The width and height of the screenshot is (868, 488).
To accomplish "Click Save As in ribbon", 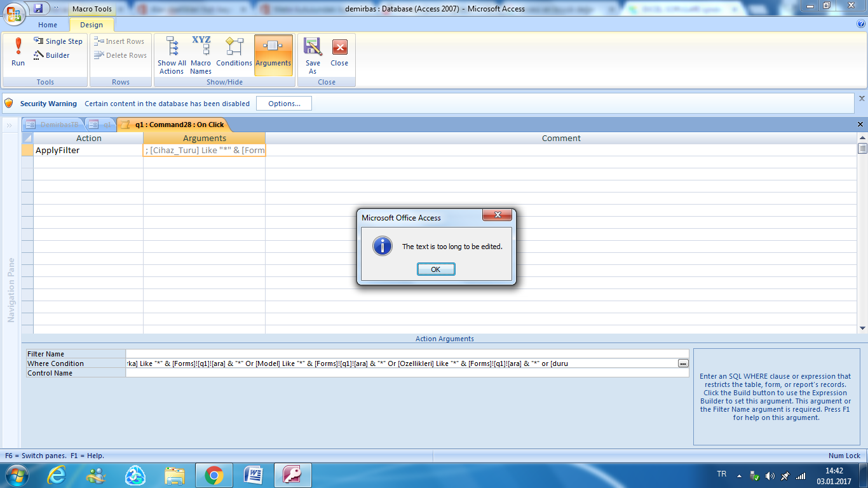I will click(x=313, y=55).
